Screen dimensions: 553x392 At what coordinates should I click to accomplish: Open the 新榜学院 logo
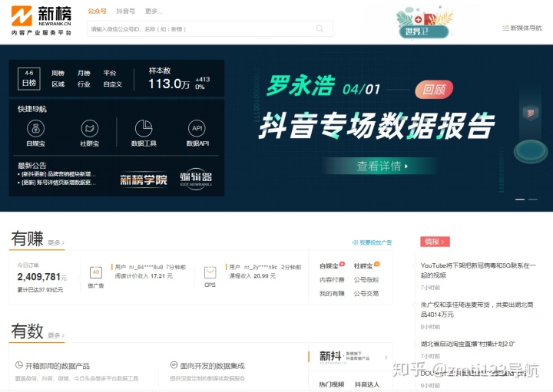pos(143,180)
